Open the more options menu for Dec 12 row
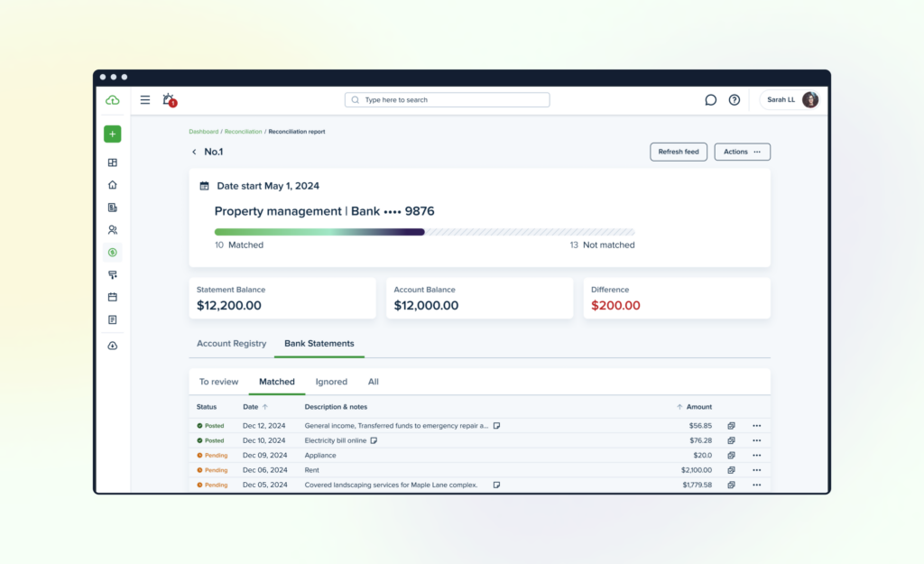Viewport: 924px width, 564px height. 757,426
